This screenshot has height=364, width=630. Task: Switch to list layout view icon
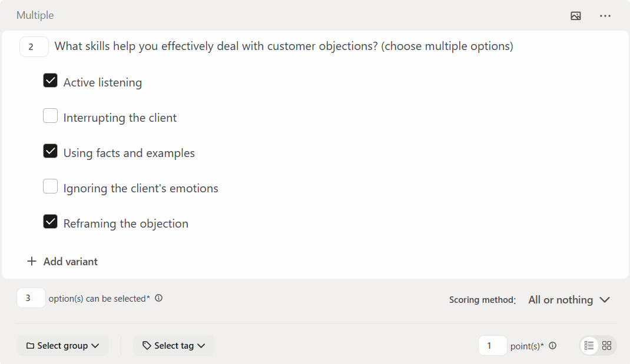[x=589, y=346]
